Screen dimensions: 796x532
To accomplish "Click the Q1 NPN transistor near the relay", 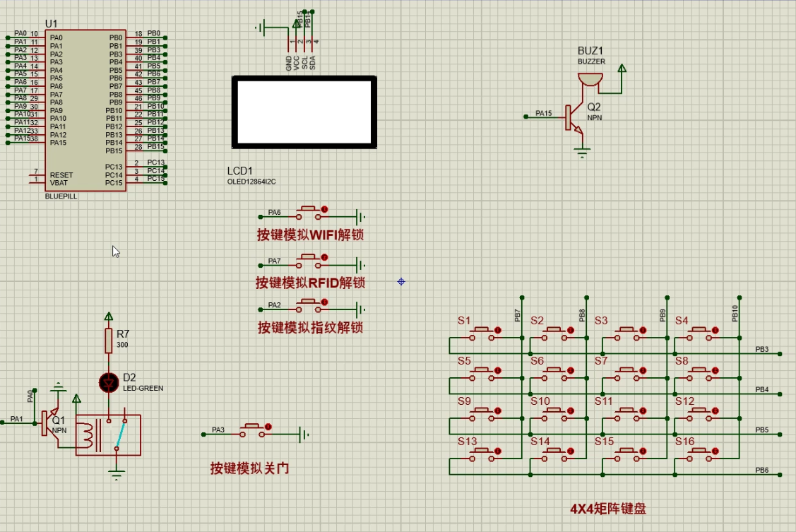I will pos(51,422).
